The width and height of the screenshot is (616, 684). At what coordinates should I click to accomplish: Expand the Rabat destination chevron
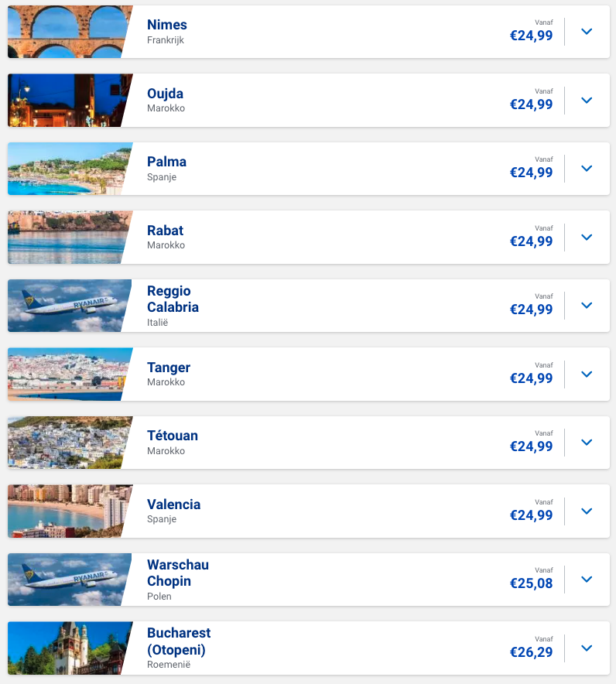pos(587,238)
